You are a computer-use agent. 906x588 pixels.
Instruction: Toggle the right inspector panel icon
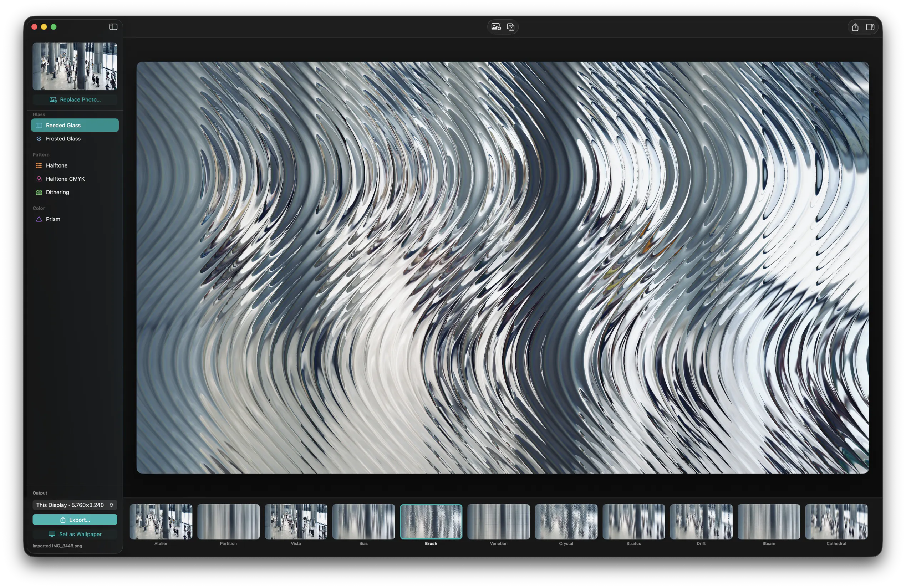pyautogui.click(x=870, y=27)
